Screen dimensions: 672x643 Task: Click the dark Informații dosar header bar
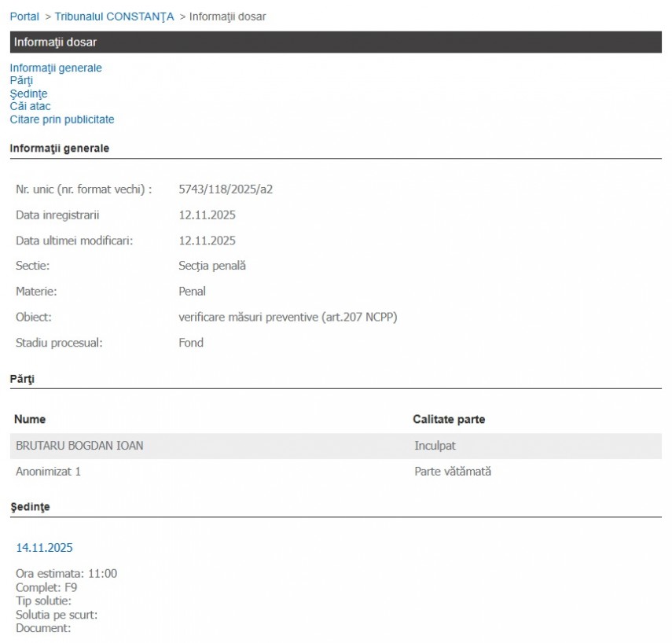click(x=336, y=42)
